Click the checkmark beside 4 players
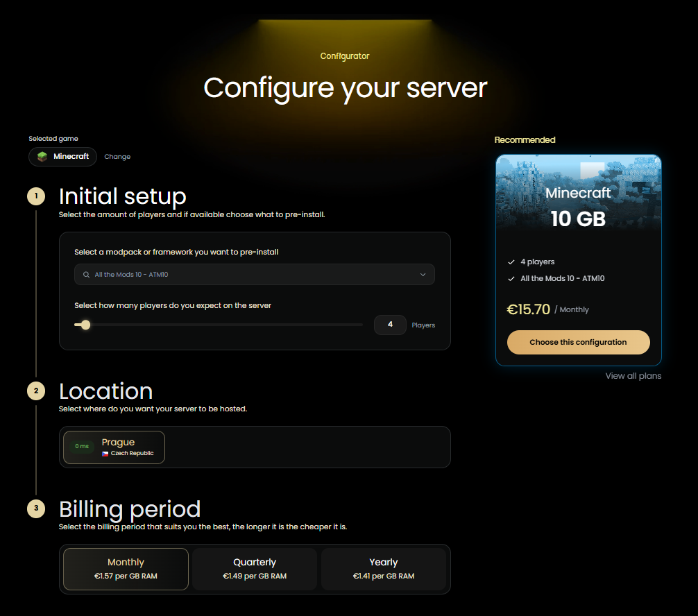 511,262
